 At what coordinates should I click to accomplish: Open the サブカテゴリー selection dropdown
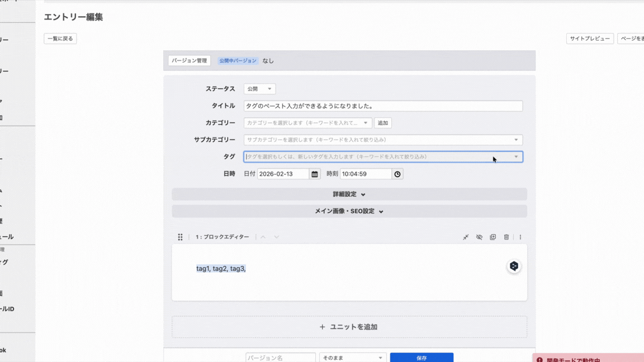pos(383,140)
